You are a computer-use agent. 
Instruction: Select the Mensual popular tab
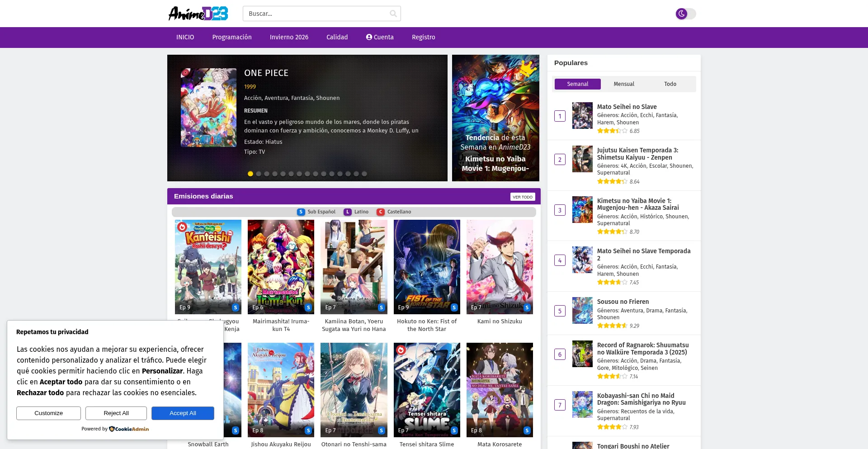click(624, 84)
